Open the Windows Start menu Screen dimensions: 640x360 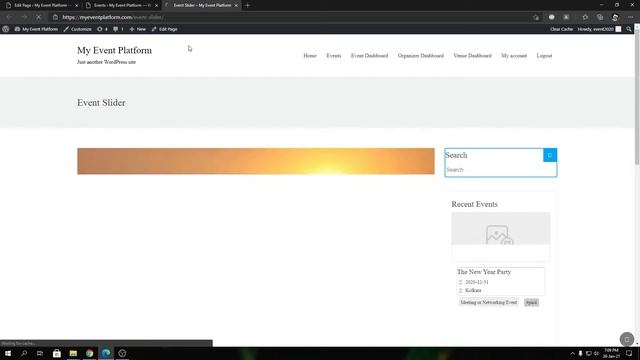click(x=8, y=353)
